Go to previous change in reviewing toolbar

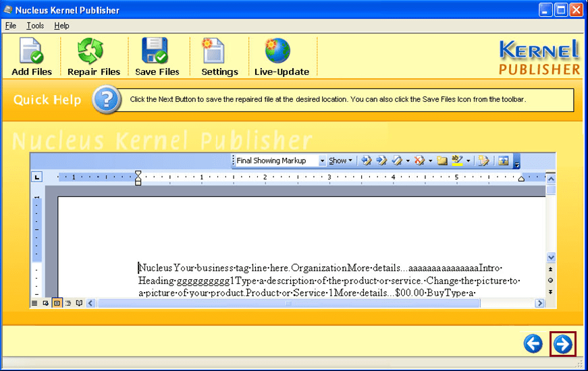click(367, 161)
